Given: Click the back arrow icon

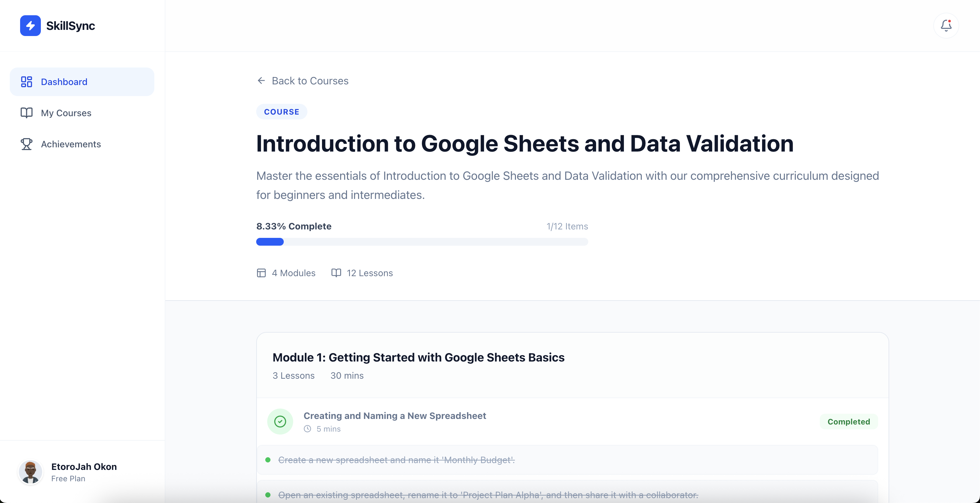Looking at the screenshot, I should tap(261, 81).
